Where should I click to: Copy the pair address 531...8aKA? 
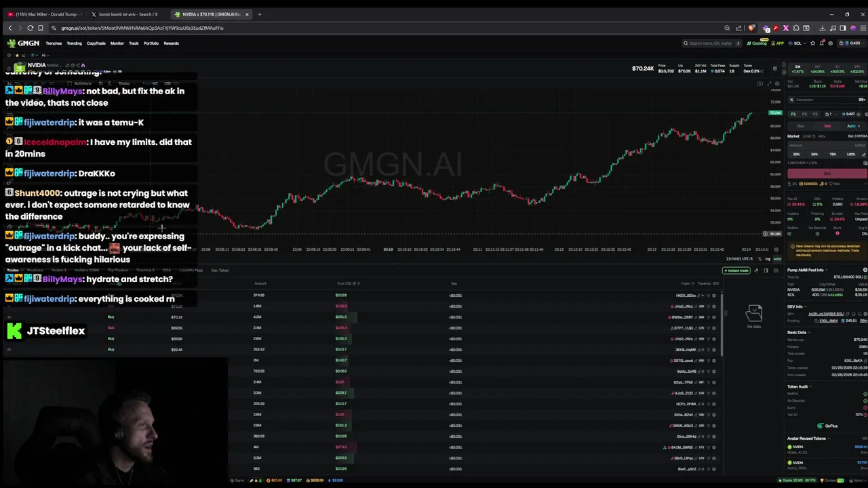click(x=865, y=361)
